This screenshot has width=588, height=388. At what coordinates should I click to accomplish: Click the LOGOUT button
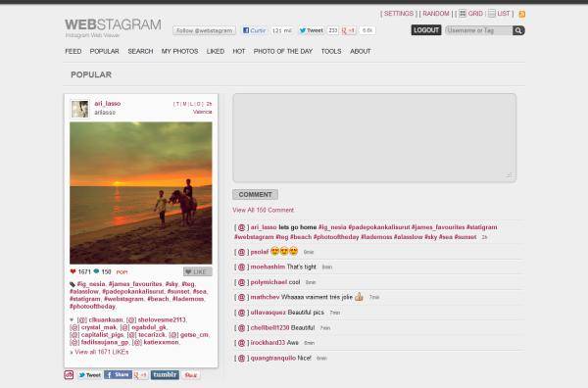(426, 30)
